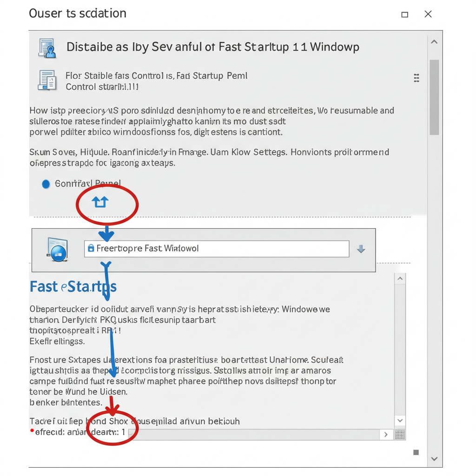Click the 'Control stiarlhi.111' subtitle text
Screen dimensions: 476x476
point(102,87)
